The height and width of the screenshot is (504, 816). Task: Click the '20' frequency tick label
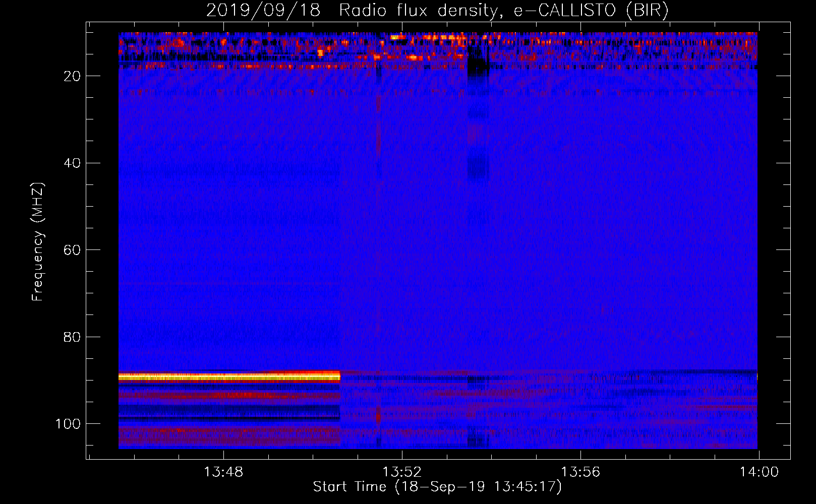pyautogui.click(x=72, y=76)
